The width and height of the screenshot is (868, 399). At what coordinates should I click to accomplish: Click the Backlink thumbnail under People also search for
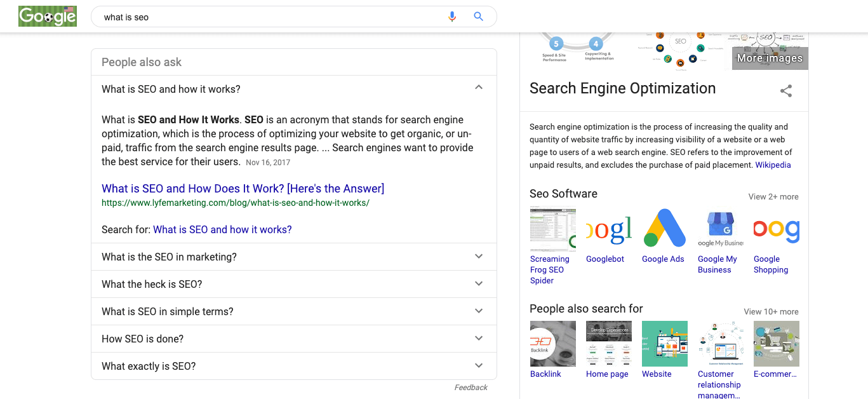point(552,343)
